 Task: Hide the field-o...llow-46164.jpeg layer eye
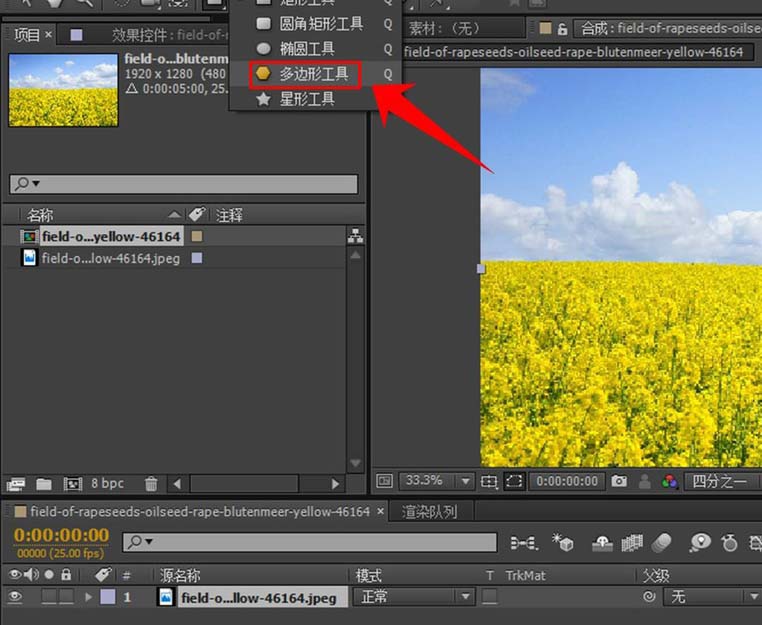point(15,597)
